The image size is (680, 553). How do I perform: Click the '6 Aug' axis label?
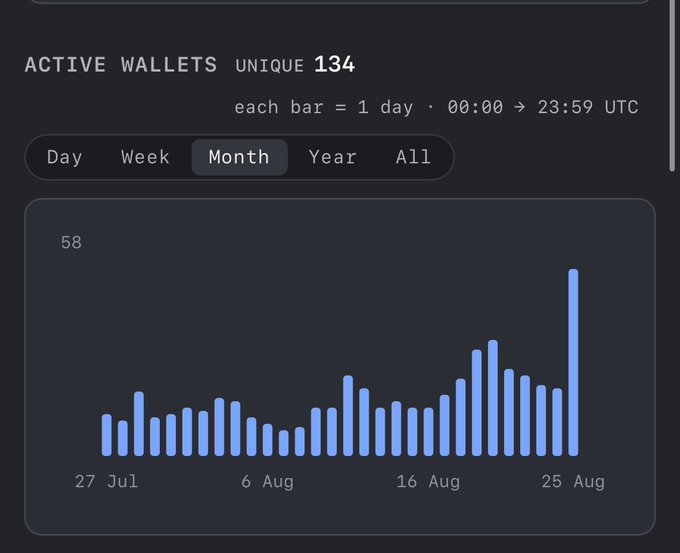click(268, 481)
